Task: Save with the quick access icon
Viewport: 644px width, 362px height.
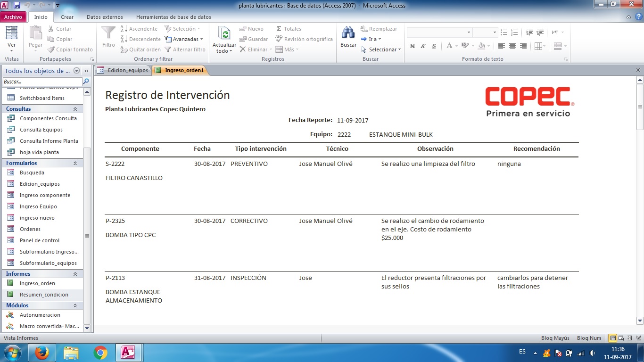Action: click(17, 5)
